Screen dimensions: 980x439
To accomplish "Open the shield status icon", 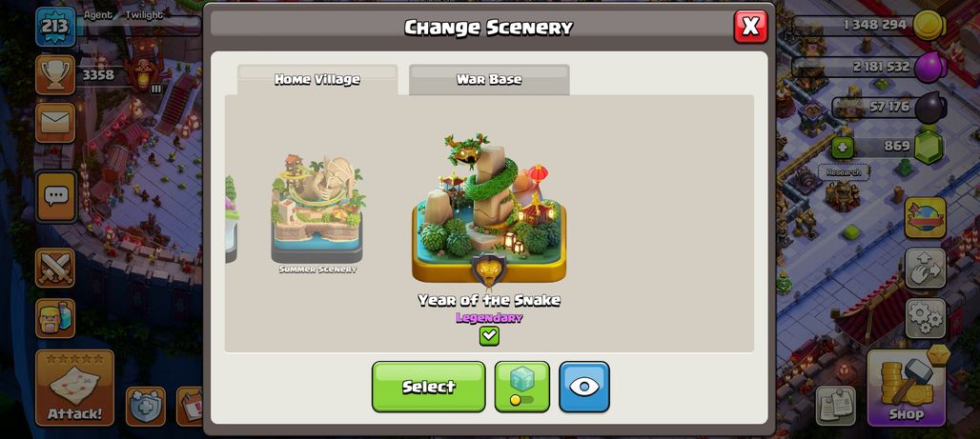I will click(x=146, y=407).
